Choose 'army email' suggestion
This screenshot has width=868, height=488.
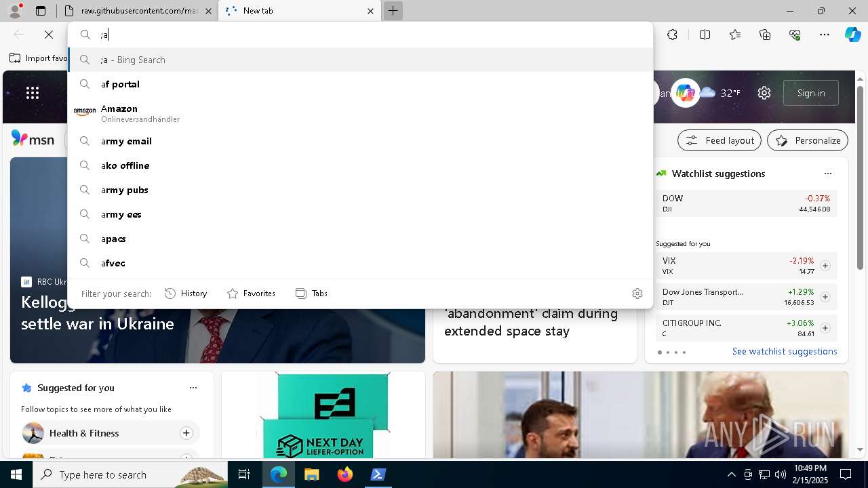point(360,141)
